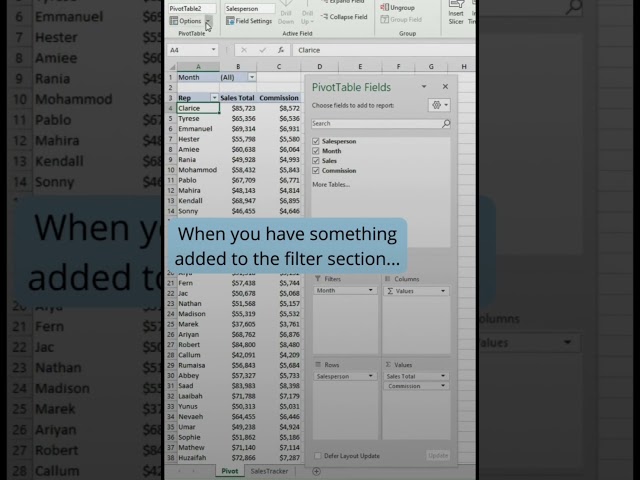This screenshot has height=480, width=640.
Task: Click the Active Field name box
Action: pyautogui.click(x=249, y=8)
